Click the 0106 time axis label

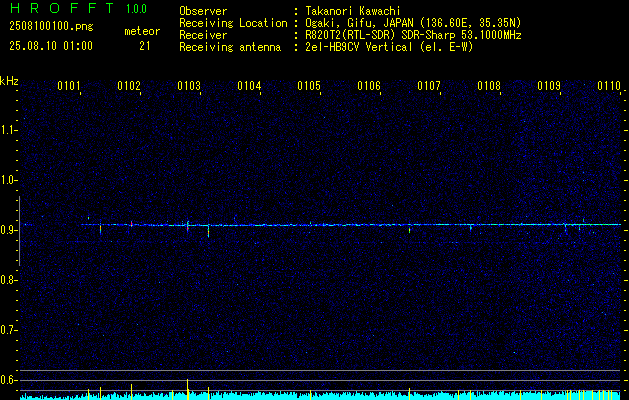click(x=369, y=85)
